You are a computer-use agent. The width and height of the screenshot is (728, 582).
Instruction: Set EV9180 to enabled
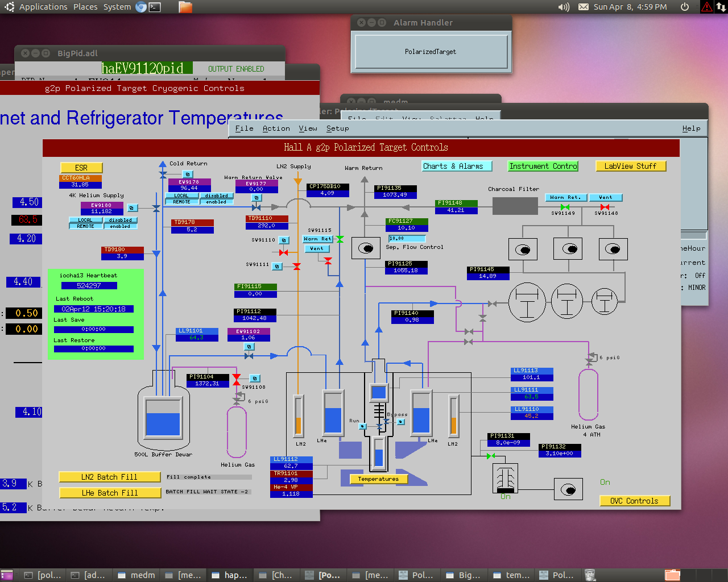pos(120,226)
